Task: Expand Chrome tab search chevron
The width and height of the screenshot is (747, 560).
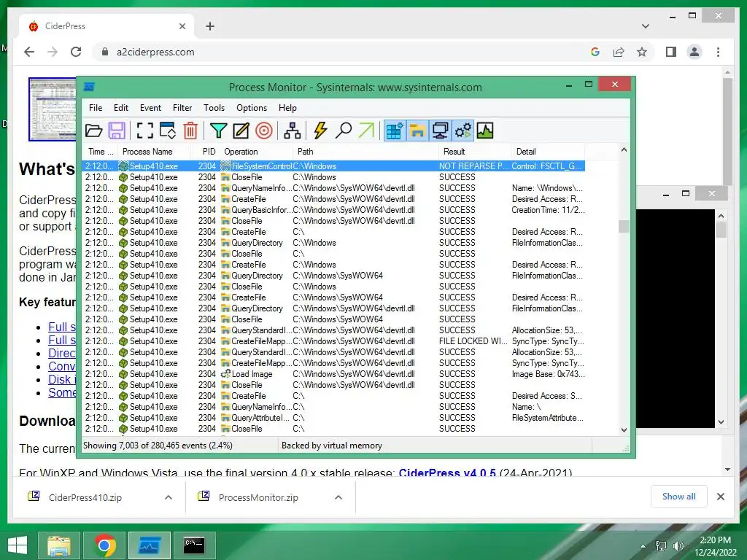Action: 645,26
